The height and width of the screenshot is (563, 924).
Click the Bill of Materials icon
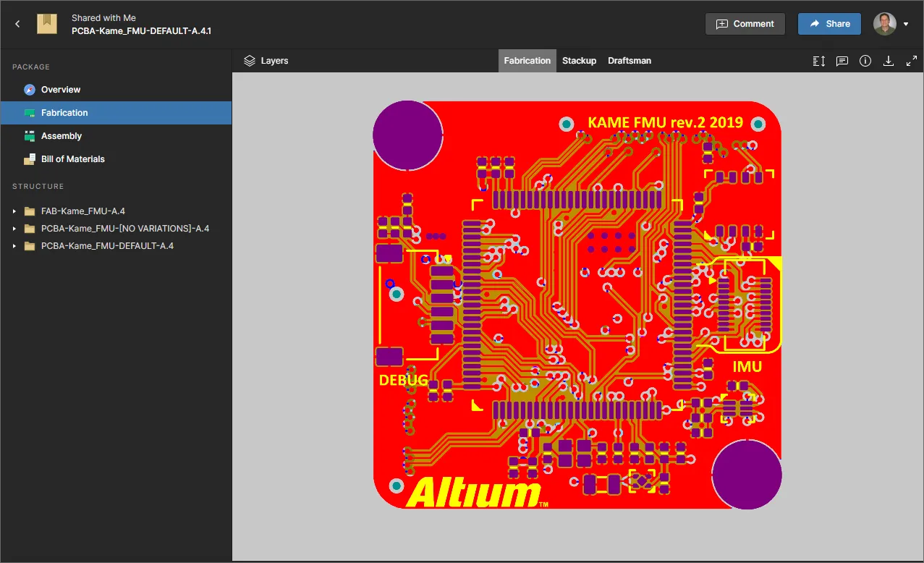click(30, 159)
